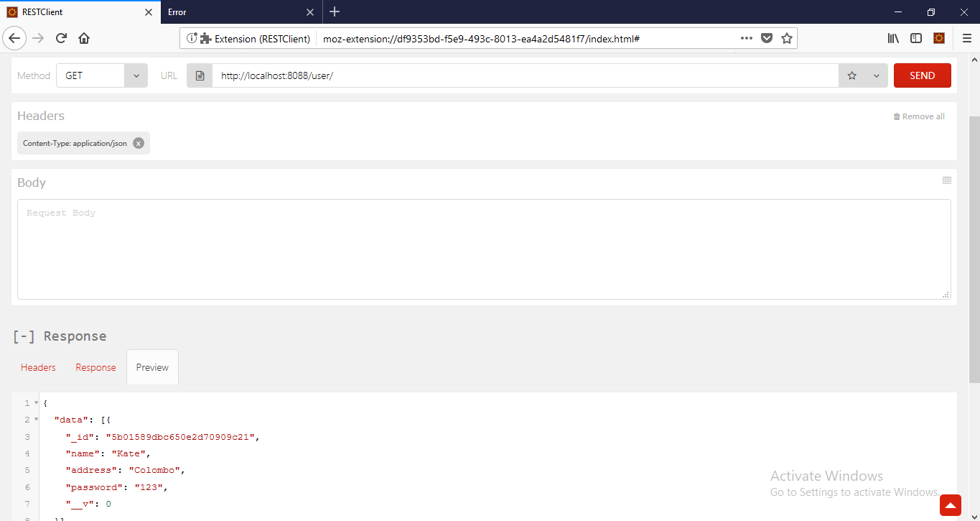Click the browser forward arrow

(38, 38)
